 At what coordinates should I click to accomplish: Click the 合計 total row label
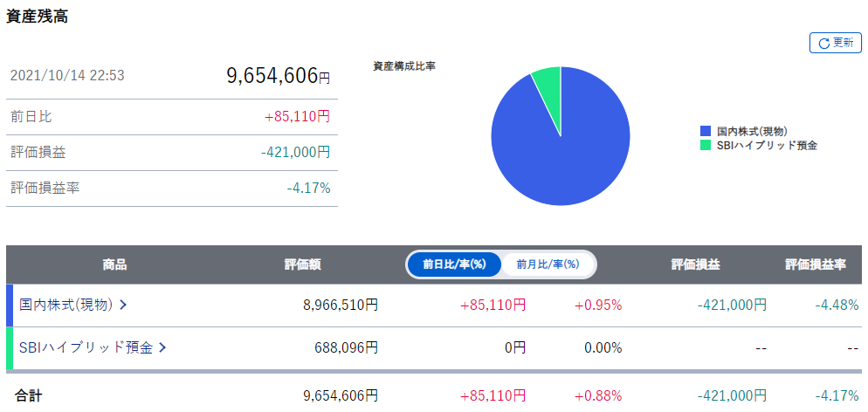tap(29, 396)
